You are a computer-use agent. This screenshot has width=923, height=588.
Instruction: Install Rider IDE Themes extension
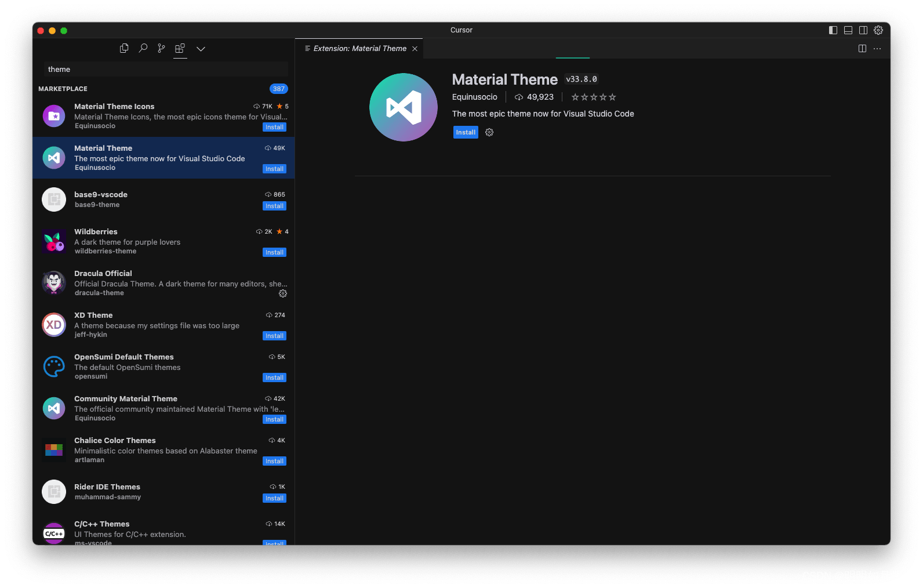click(x=274, y=498)
